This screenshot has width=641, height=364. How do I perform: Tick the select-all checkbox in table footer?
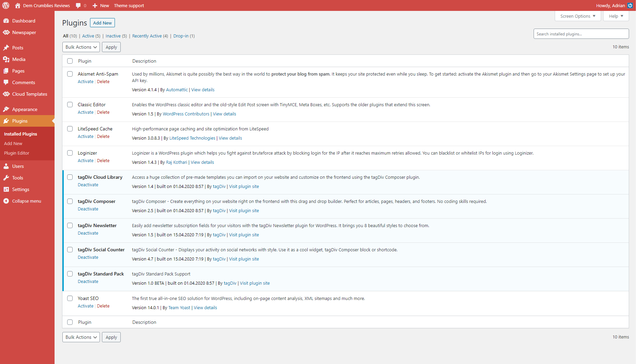70,322
